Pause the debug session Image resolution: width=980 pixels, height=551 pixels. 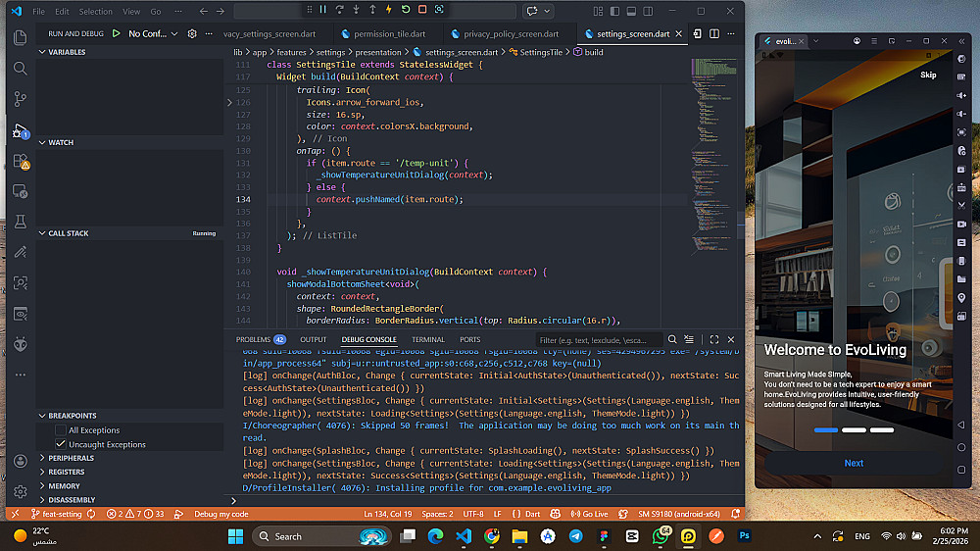pyautogui.click(x=321, y=10)
